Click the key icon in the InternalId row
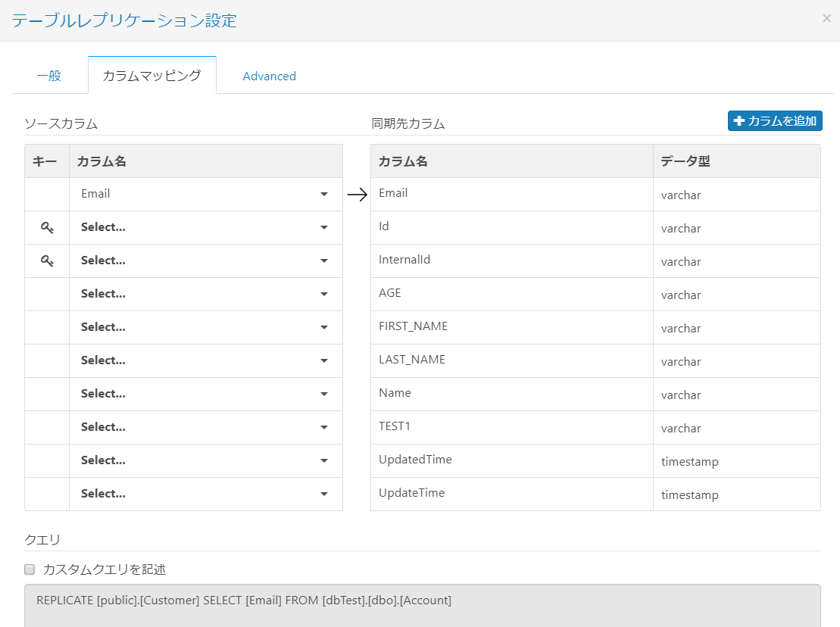This screenshot has width=840, height=627. [47, 260]
